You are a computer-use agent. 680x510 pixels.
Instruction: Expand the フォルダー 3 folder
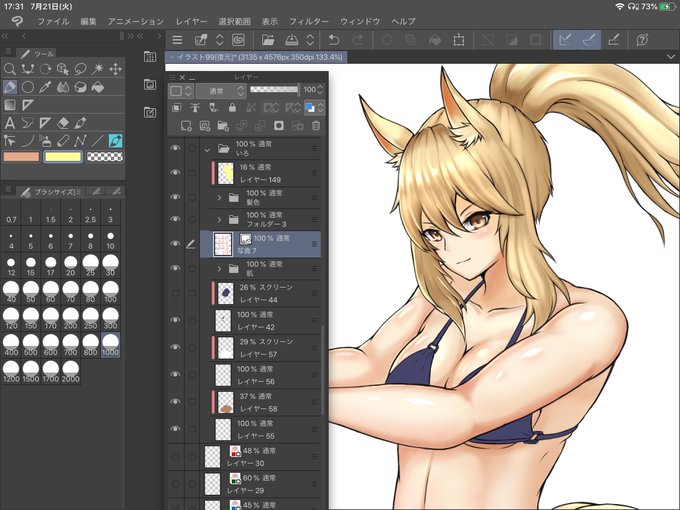pos(219,220)
